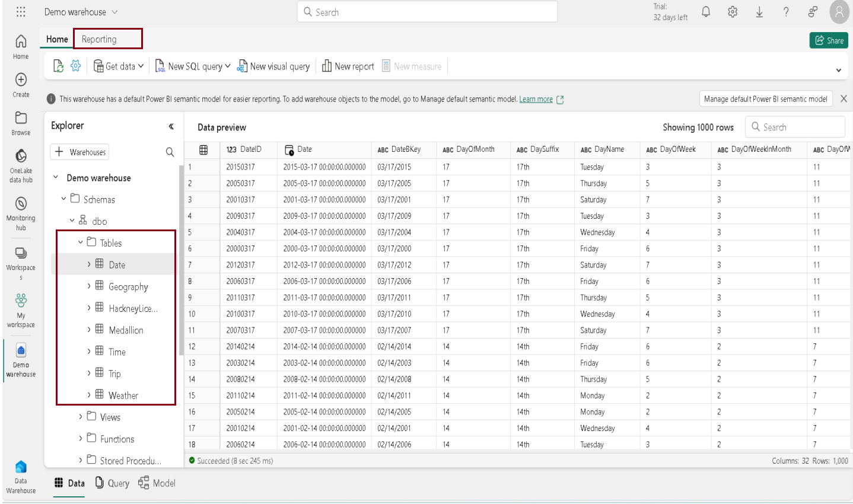The width and height of the screenshot is (853, 504).
Task: Open Browse in left navigation
Action: click(x=21, y=123)
